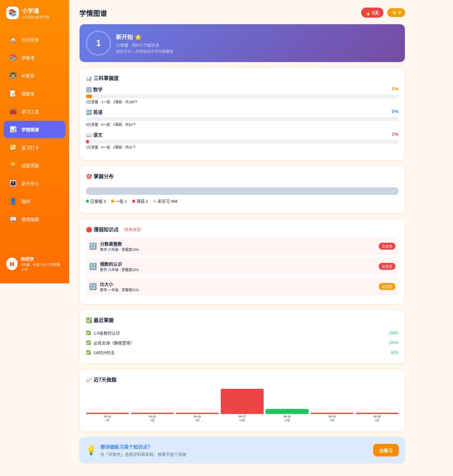The image size is (453, 476).
Task: Click 去攻克 button for 分数乘整数
Action: [x=387, y=246]
